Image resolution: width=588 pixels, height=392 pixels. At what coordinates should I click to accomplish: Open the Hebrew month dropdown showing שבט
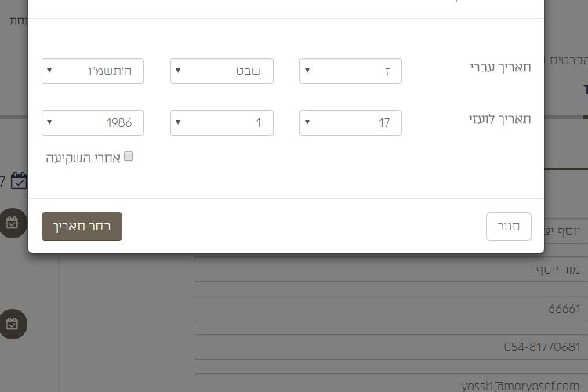222,71
